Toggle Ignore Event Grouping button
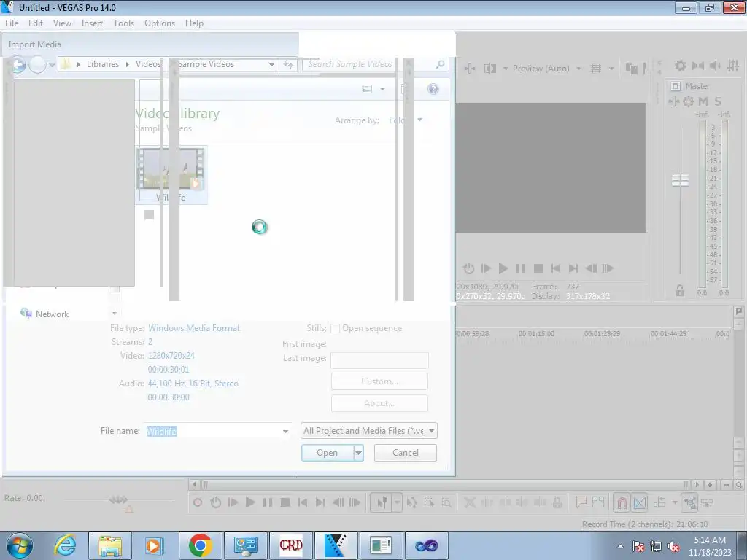747x560 pixels. [707, 502]
